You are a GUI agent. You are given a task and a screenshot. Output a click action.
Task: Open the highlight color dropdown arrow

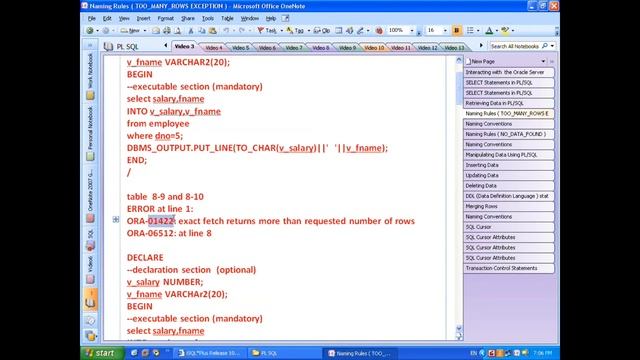pos(513,31)
